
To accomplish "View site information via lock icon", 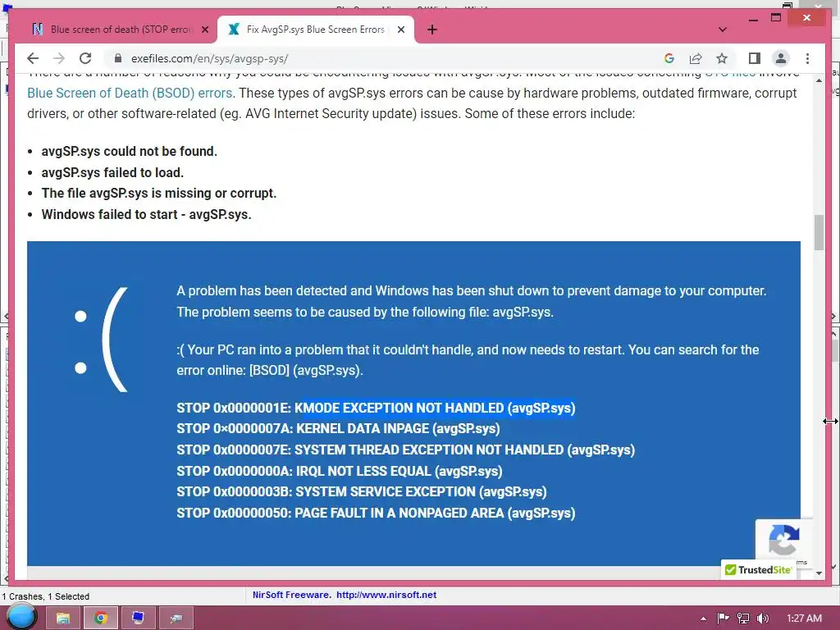I will pyautogui.click(x=118, y=58).
